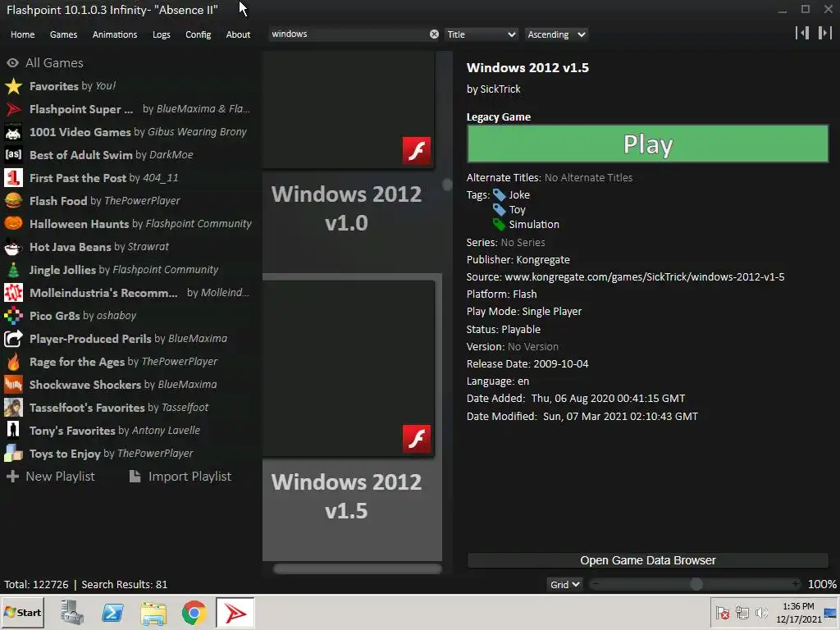
Task: Click the Publisher Kongregate value
Action: [543, 260]
